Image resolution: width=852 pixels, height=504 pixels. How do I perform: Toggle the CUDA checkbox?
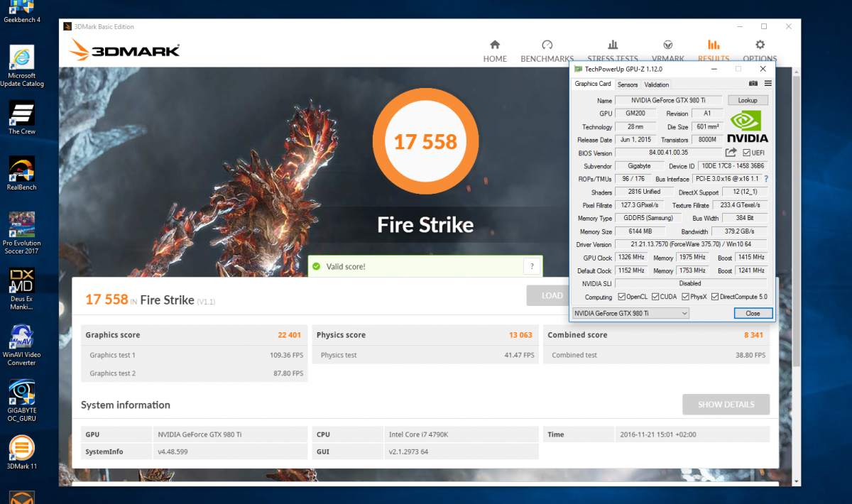[655, 297]
